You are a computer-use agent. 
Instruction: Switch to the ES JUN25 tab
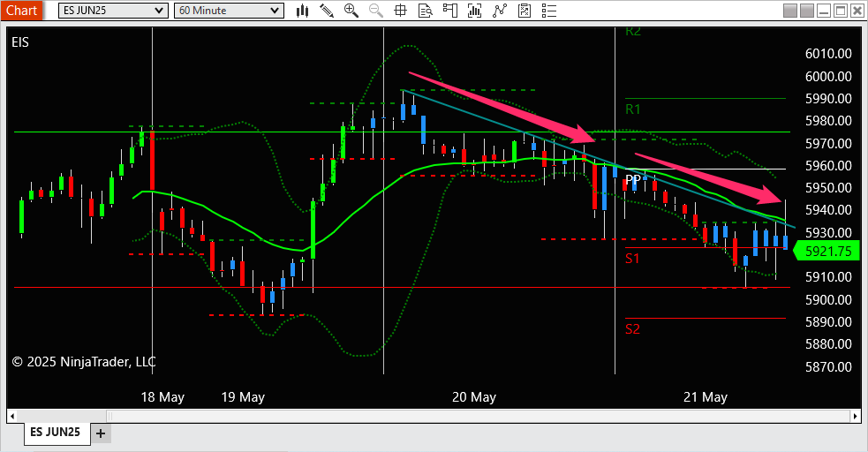pos(56,432)
